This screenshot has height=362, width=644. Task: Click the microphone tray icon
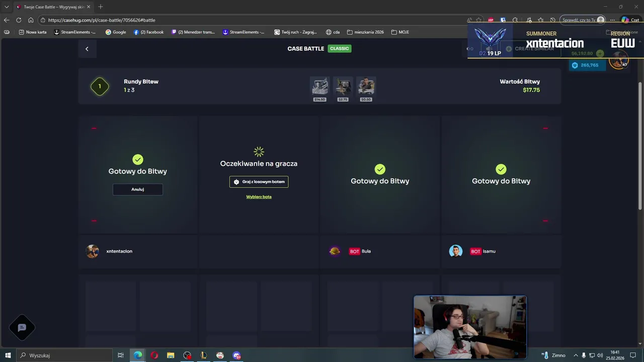tap(584, 355)
